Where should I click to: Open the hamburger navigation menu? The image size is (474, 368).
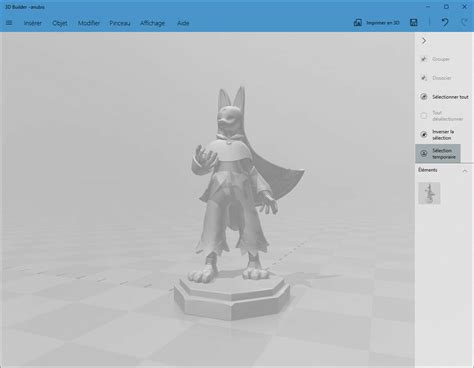pos(9,23)
